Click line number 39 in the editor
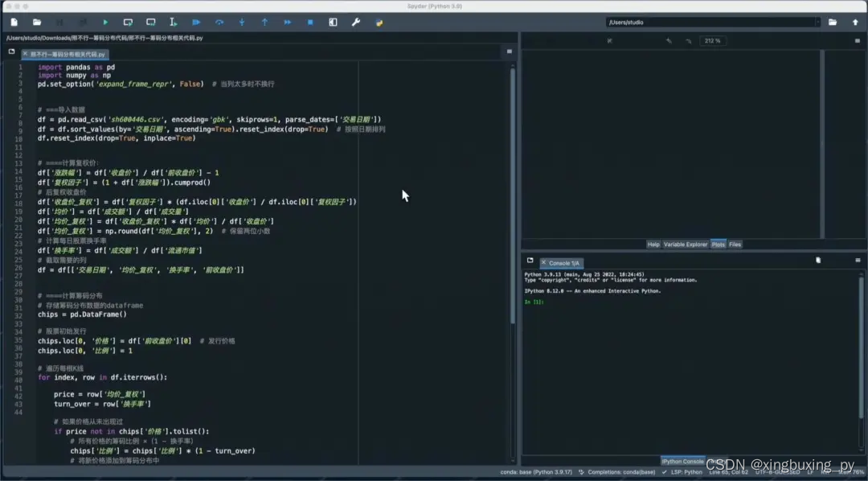Image resolution: width=868 pixels, height=481 pixels. (19, 372)
